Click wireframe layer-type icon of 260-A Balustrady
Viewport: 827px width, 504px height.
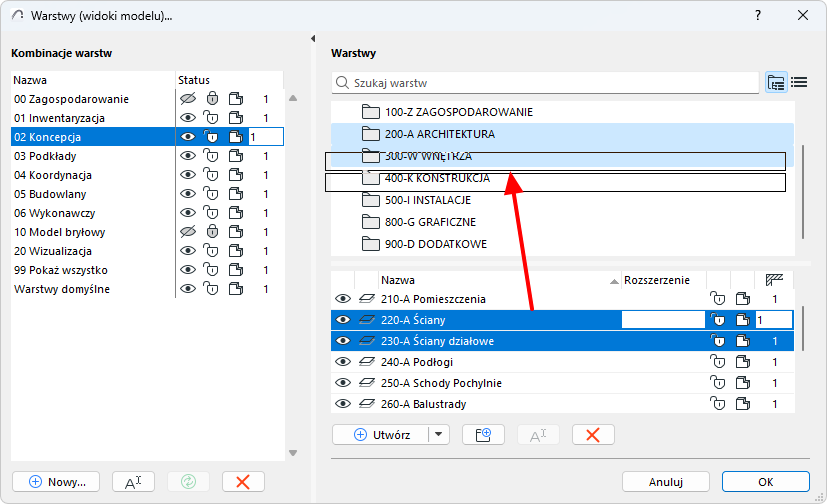pos(367,404)
